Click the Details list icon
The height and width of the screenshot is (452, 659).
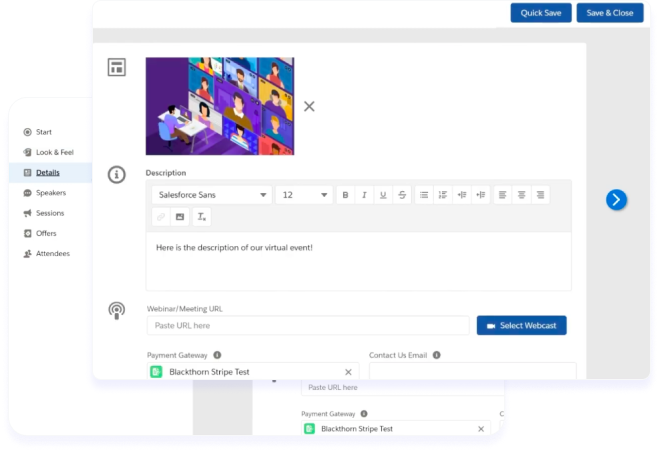point(27,172)
